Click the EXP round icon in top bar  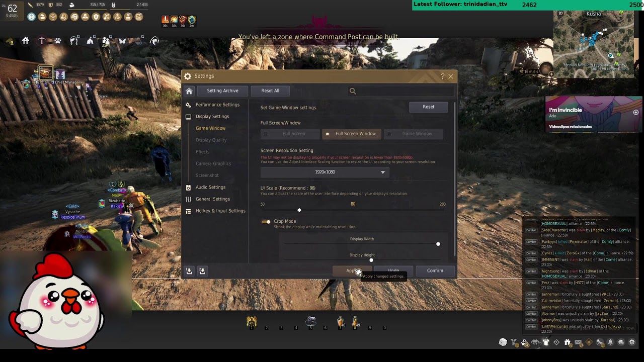click(x=117, y=17)
